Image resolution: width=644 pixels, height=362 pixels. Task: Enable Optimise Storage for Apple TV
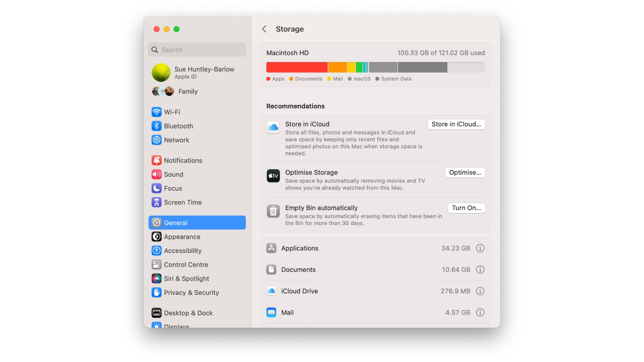pos(465,172)
